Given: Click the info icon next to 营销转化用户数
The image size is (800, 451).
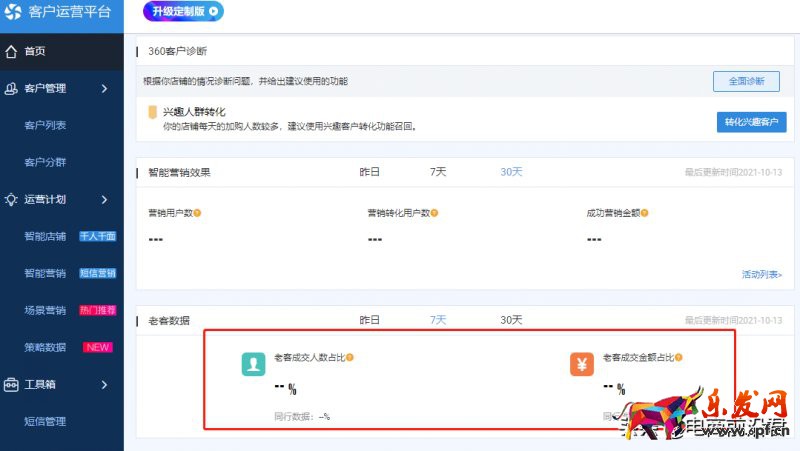Looking at the screenshot, I should coord(434,213).
